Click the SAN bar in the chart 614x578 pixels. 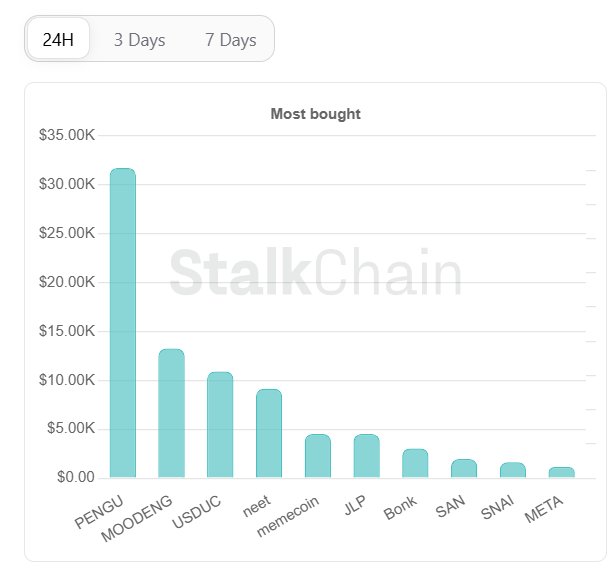(464, 468)
